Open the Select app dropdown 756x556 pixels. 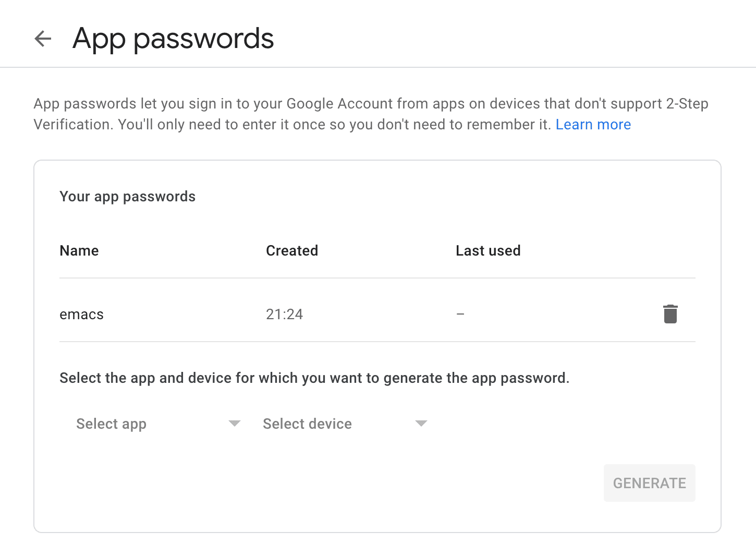pyautogui.click(x=157, y=424)
